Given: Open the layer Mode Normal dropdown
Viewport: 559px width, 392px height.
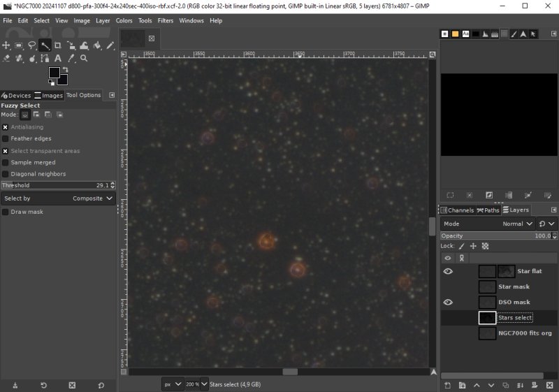Looking at the screenshot, I should 488,224.
